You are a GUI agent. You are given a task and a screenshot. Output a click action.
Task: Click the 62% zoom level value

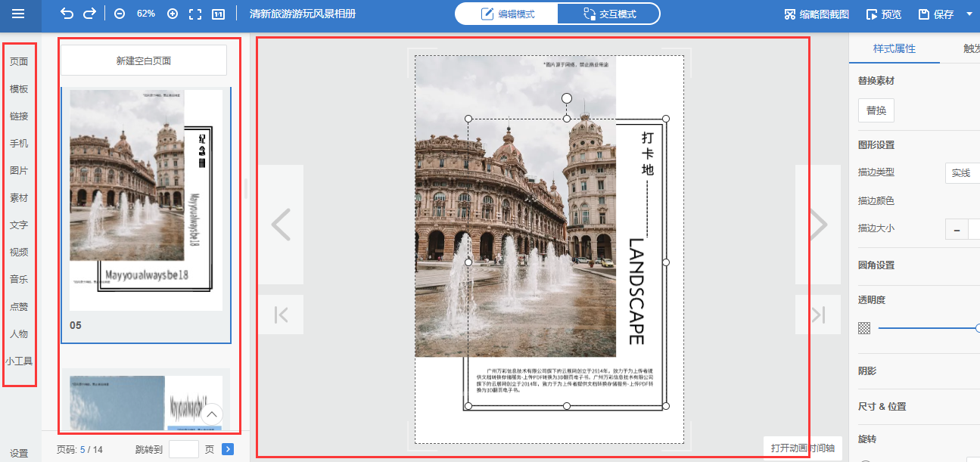145,14
